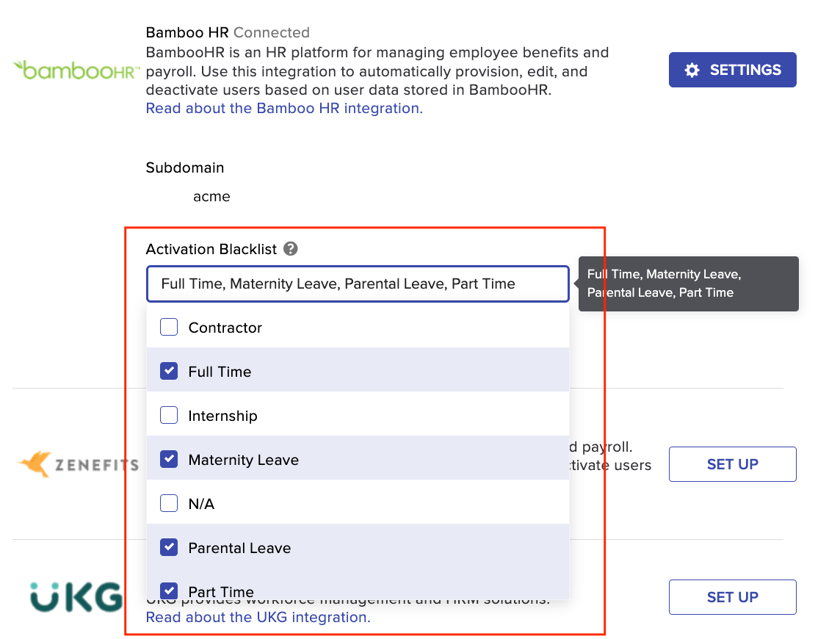Click the Bamboo HR Connected heading

[x=228, y=33]
